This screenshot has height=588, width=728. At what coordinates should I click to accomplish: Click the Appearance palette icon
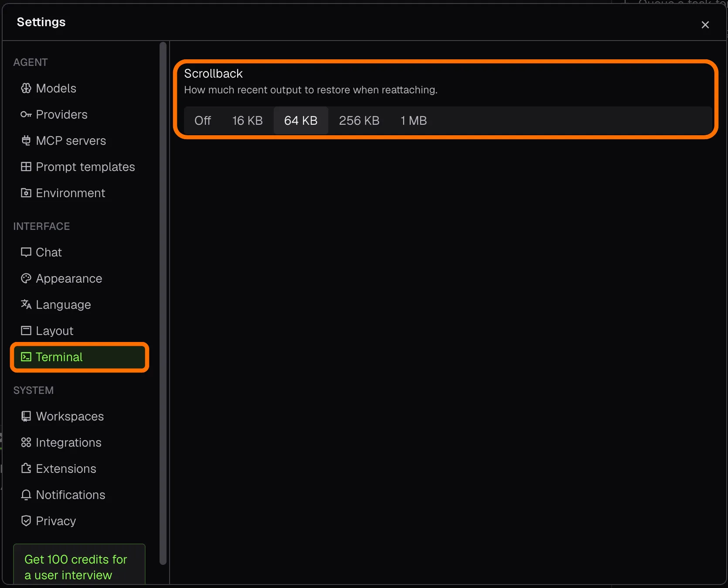(x=26, y=279)
